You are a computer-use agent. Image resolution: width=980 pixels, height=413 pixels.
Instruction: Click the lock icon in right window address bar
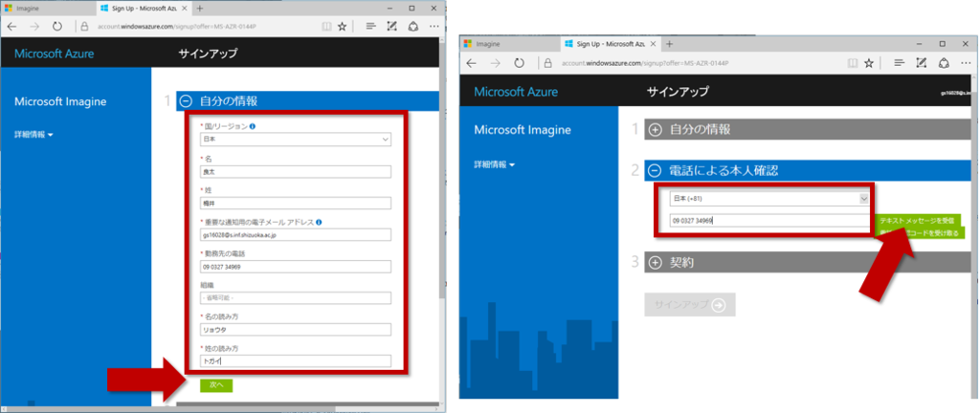(x=547, y=63)
